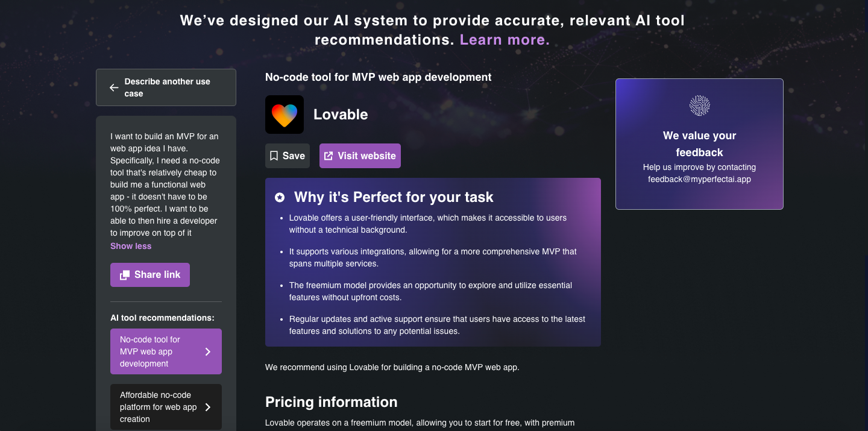
Task: Click the Why it's Perfect for your task heading
Action: 394,197
